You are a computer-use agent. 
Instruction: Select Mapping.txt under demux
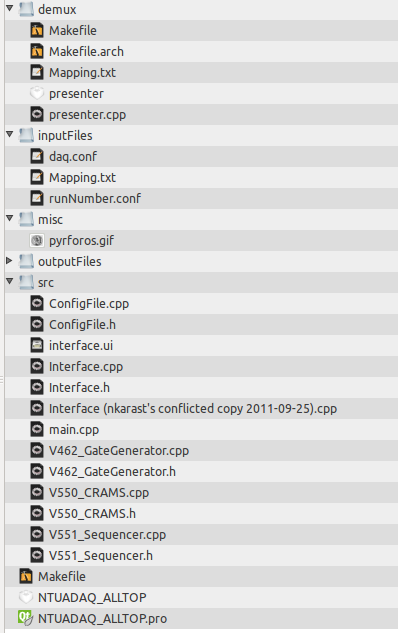[82, 72]
